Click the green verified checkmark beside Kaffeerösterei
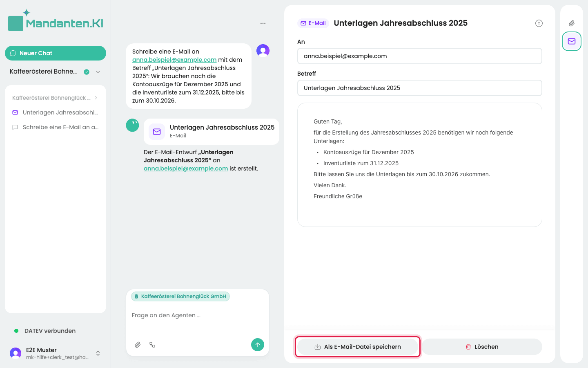Viewport: 588px width, 368px height. tap(87, 72)
